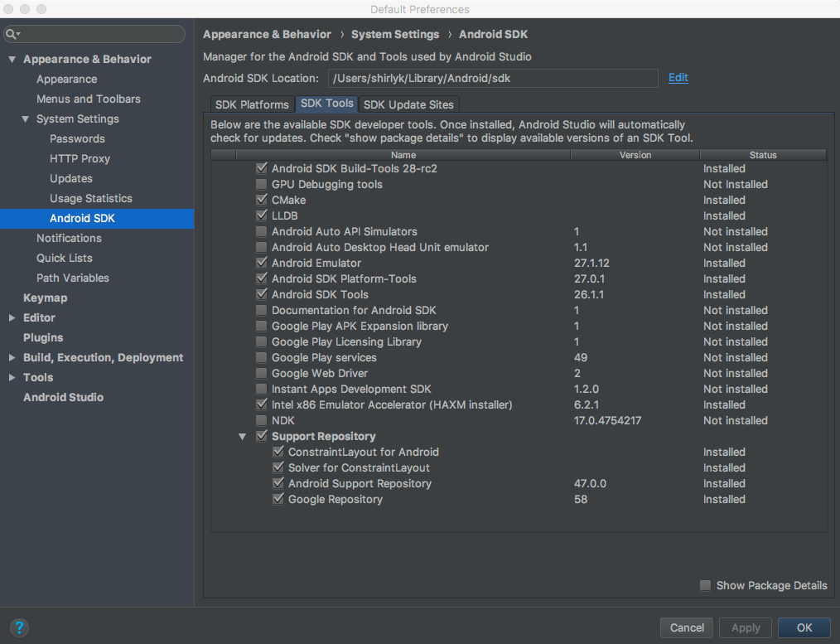Click the OK button
Screen dimensions: 840x644
[804, 627]
